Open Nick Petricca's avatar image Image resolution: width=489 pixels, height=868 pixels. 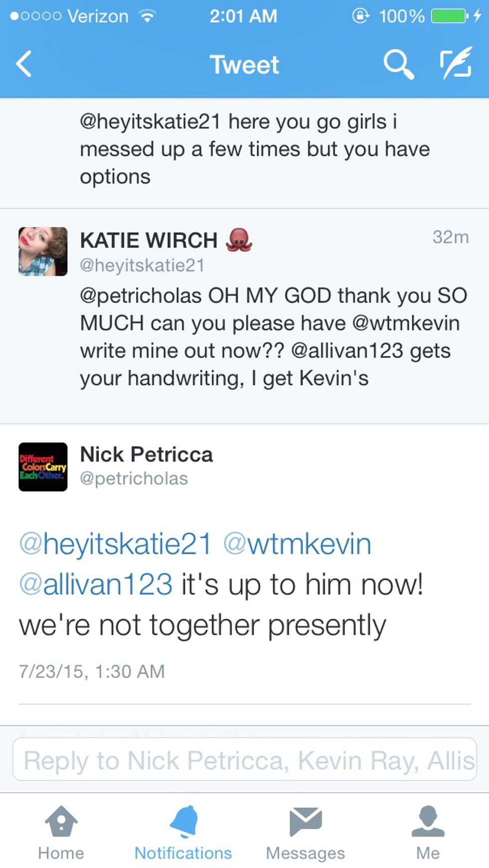pyautogui.click(x=43, y=467)
